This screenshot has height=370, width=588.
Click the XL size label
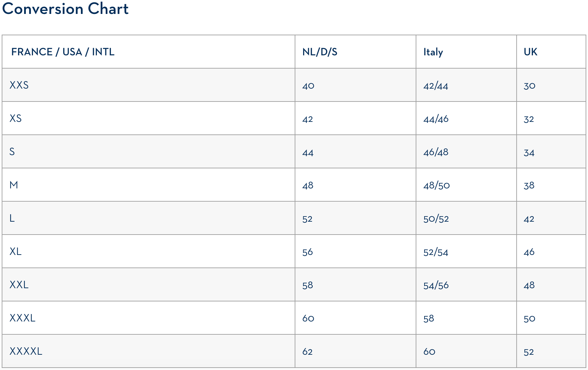(16, 252)
